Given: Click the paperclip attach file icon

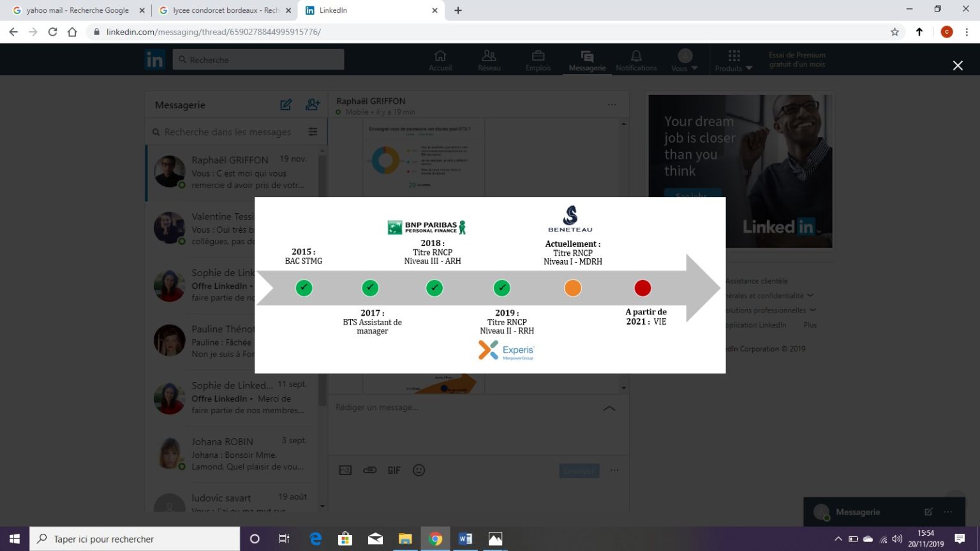Looking at the screenshot, I should 369,470.
